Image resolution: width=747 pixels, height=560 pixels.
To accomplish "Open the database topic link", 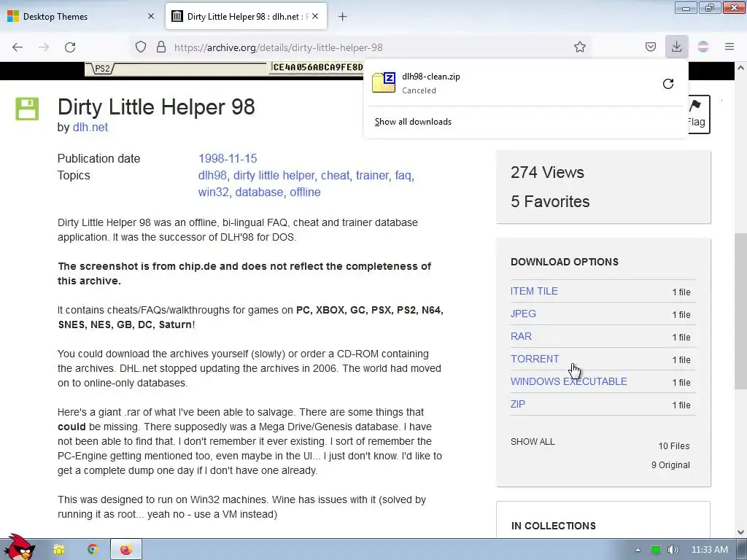I will [x=259, y=192].
